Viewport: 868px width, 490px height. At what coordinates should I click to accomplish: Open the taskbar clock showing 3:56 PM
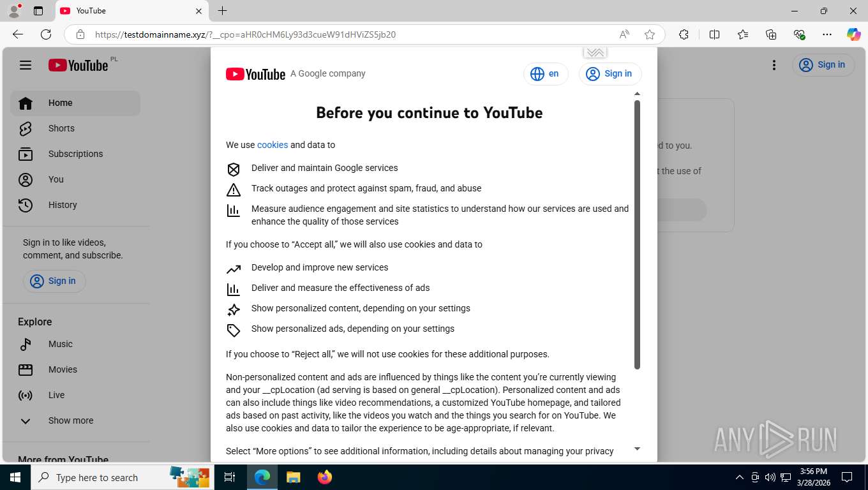pyautogui.click(x=813, y=477)
